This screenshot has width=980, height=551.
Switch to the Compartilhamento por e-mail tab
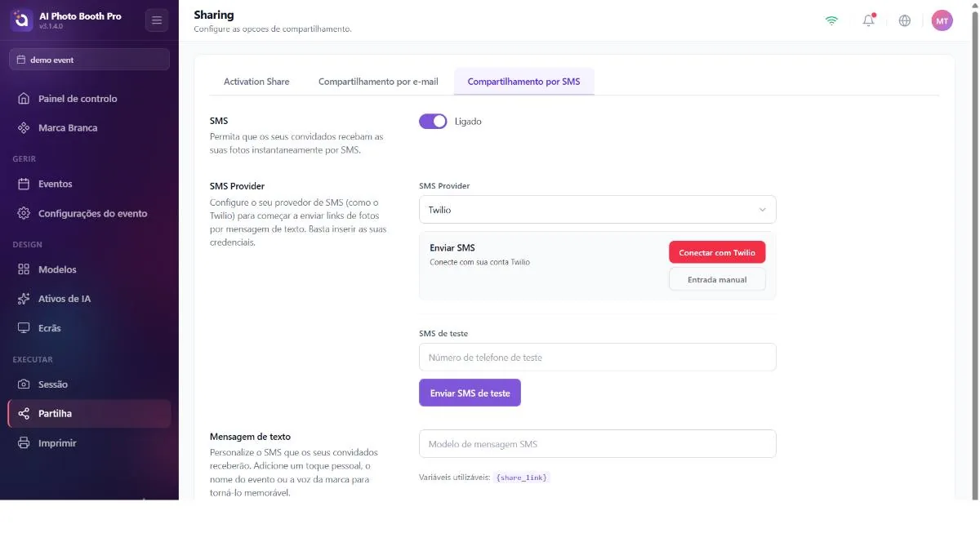pyautogui.click(x=378, y=82)
